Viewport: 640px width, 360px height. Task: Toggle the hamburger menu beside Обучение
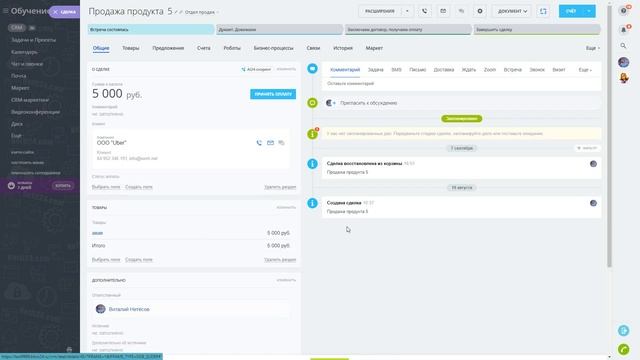(x=5, y=11)
